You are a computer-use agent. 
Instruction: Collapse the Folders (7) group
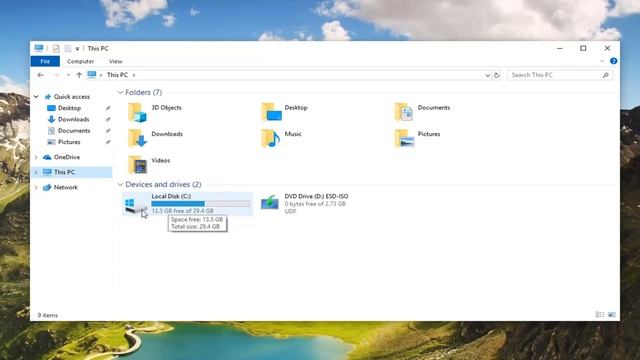click(x=120, y=93)
